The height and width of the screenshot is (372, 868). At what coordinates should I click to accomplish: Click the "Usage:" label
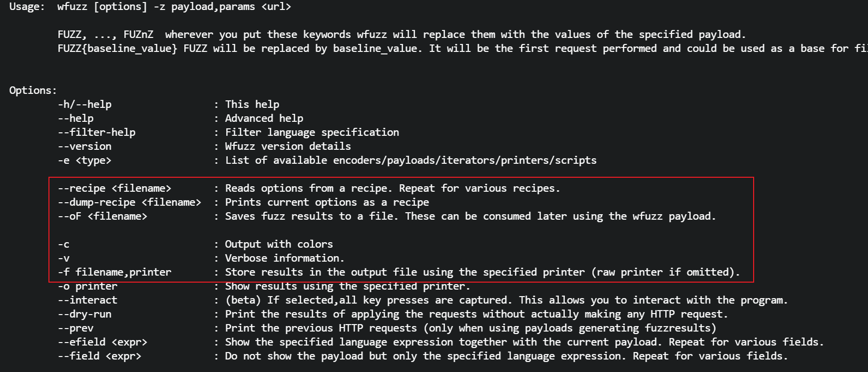(x=27, y=7)
